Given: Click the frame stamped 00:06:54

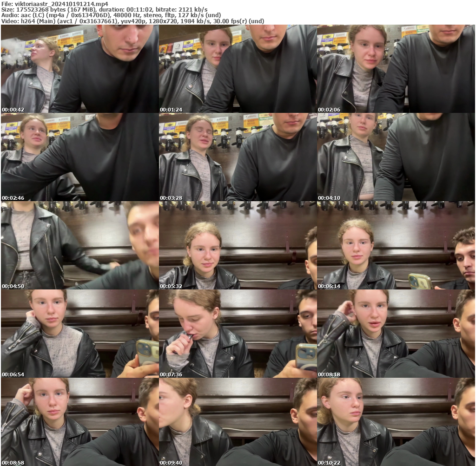Looking at the screenshot, I should point(79,334).
